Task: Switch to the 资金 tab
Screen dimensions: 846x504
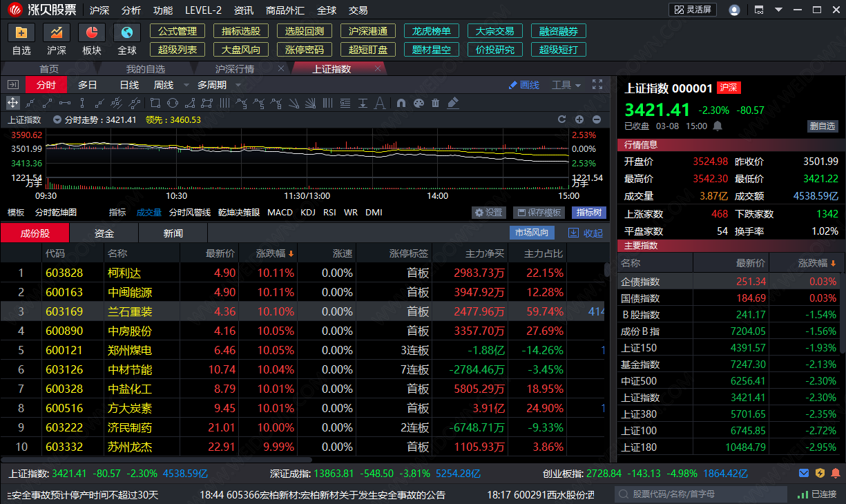Action: [104, 233]
